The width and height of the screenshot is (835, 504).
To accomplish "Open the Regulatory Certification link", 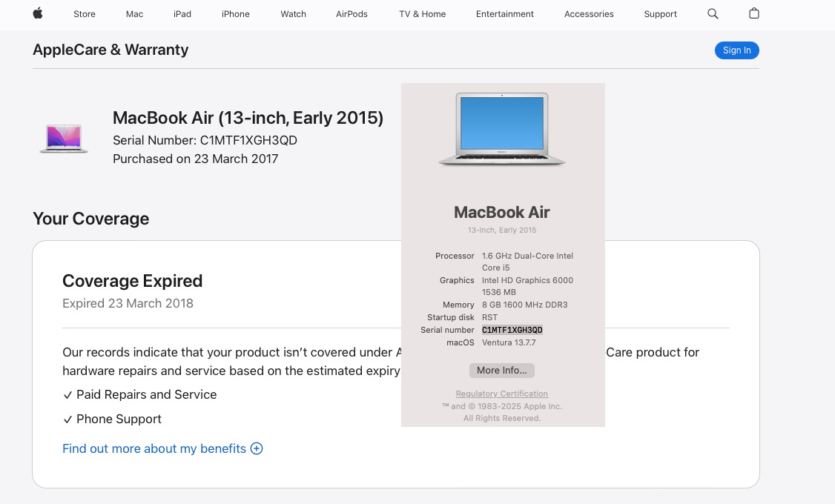I will coord(501,394).
